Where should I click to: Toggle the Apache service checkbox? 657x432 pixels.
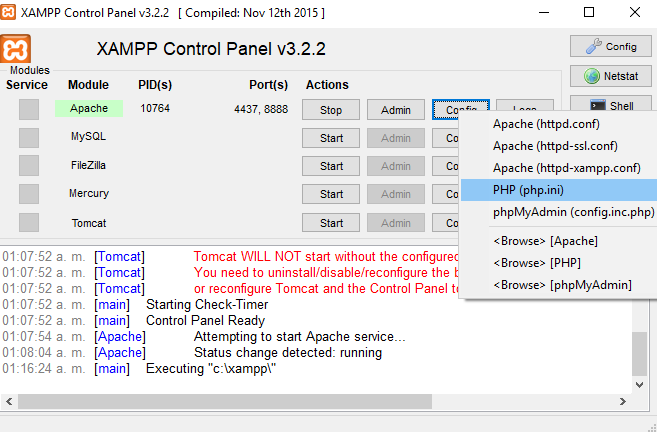tap(29, 109)
